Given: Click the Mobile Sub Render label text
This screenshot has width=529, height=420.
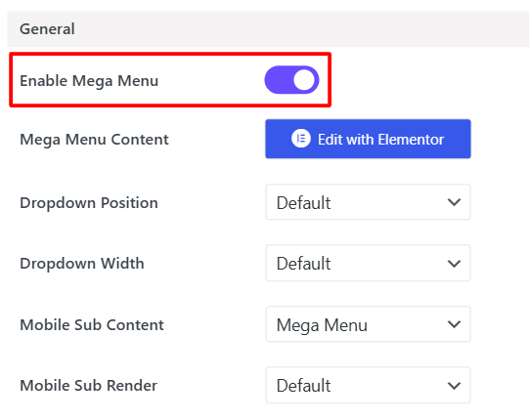Looking at the screenshot, I should [x=88, y=385].
